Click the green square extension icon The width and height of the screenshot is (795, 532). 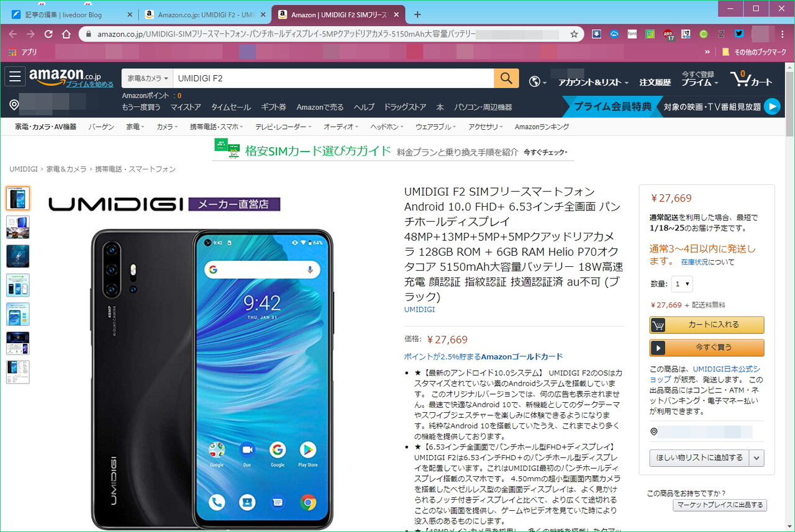650,34
